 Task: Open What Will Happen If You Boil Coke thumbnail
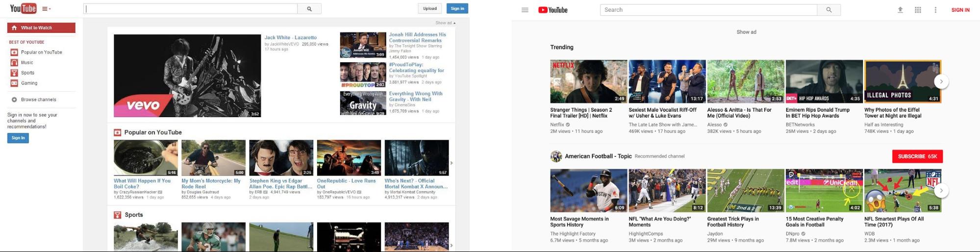click(146, 158)
